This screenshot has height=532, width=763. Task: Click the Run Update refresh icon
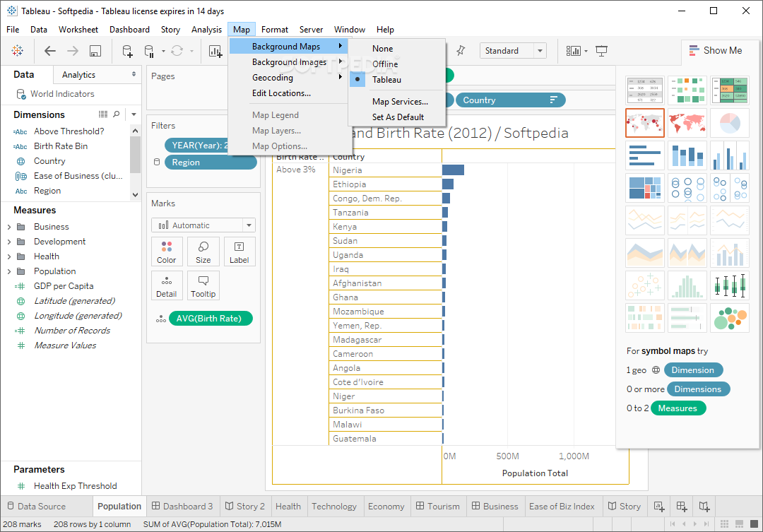(177, 51)
